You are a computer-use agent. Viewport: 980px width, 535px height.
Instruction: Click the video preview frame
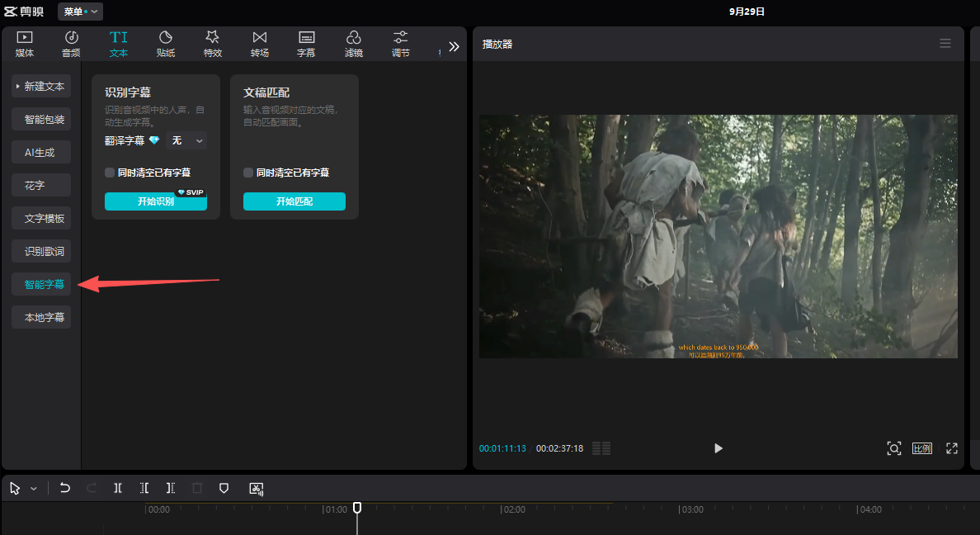pyautogui.click(x=719, y=236)
